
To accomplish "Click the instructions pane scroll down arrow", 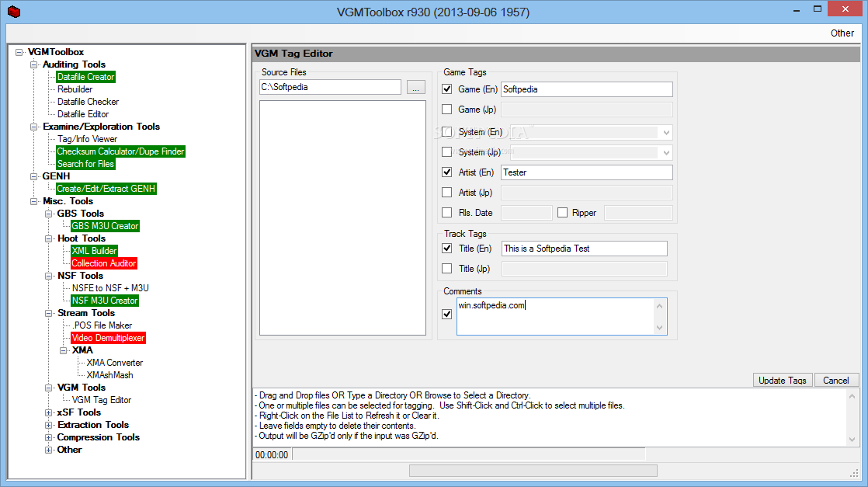I will (x=852, y=440).
